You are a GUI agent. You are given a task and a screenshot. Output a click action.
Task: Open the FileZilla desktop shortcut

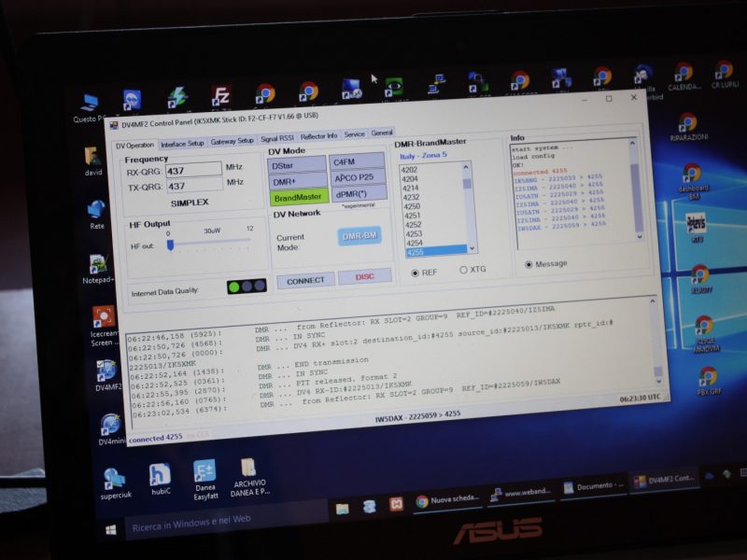[x=220, y=96]
